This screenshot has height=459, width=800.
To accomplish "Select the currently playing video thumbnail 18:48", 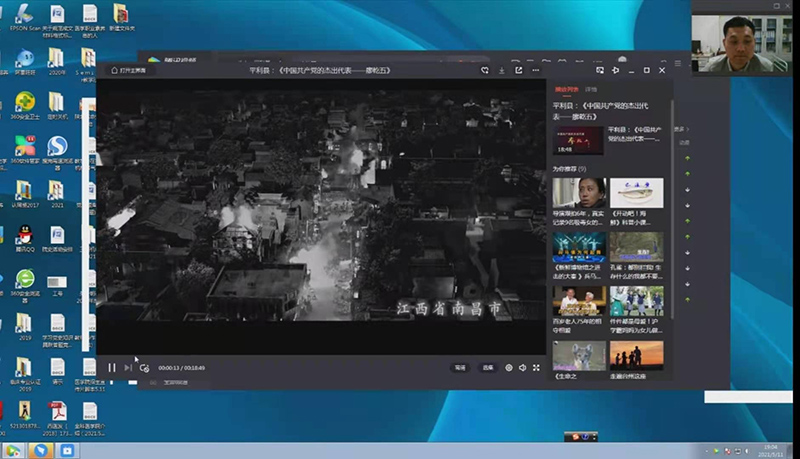I will pyautogui.click(x=578, y=140).
